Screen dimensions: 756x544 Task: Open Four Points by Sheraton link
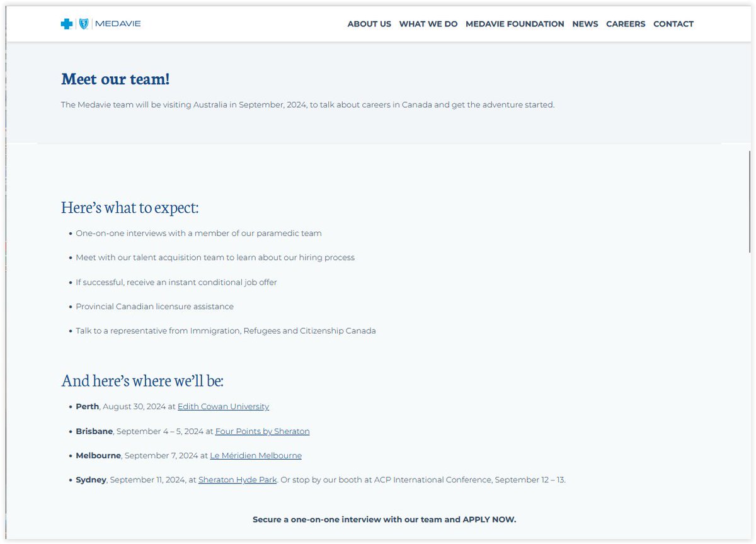pyautogui.click(x=262, y=431)
